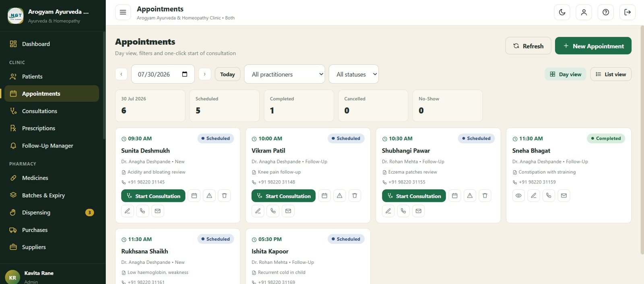
Task: Switch to Day view
Action: tap(565, 74)
